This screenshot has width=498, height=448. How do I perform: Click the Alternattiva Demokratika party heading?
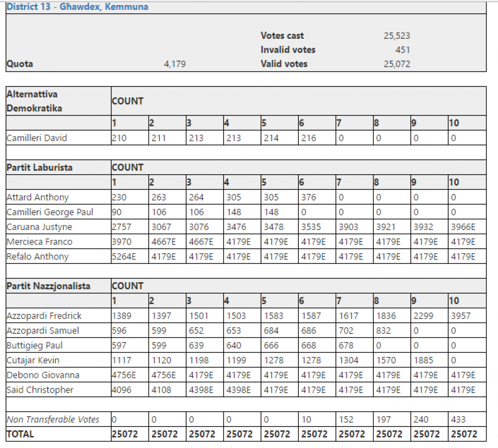pyautogui.click(x=34, y=101)
